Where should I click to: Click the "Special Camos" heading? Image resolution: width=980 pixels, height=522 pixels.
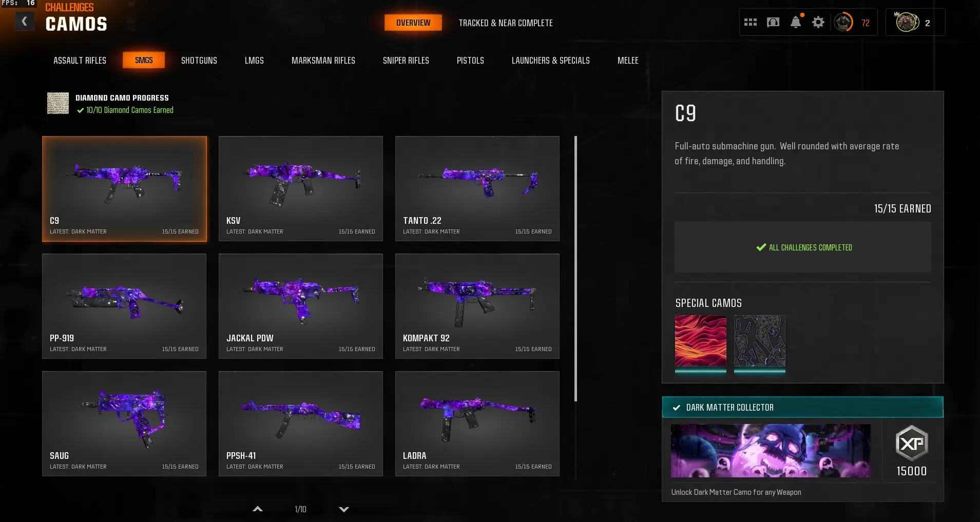point(708,303)
